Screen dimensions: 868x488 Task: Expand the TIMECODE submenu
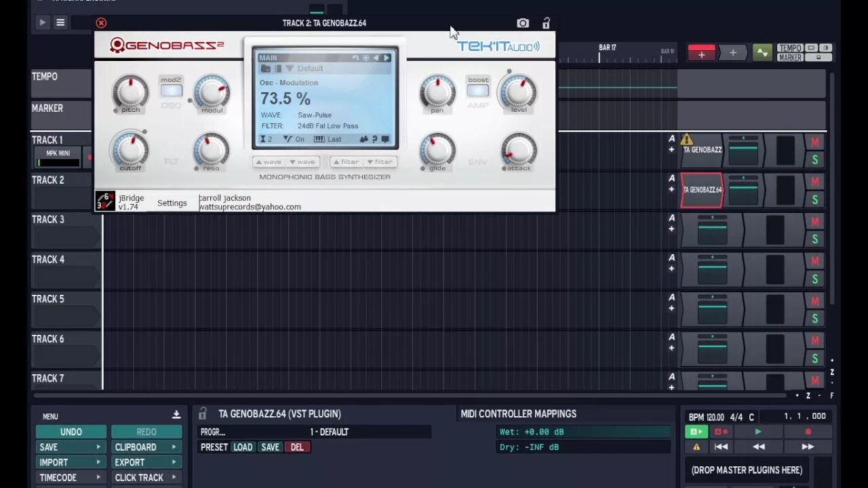point(71,478)
